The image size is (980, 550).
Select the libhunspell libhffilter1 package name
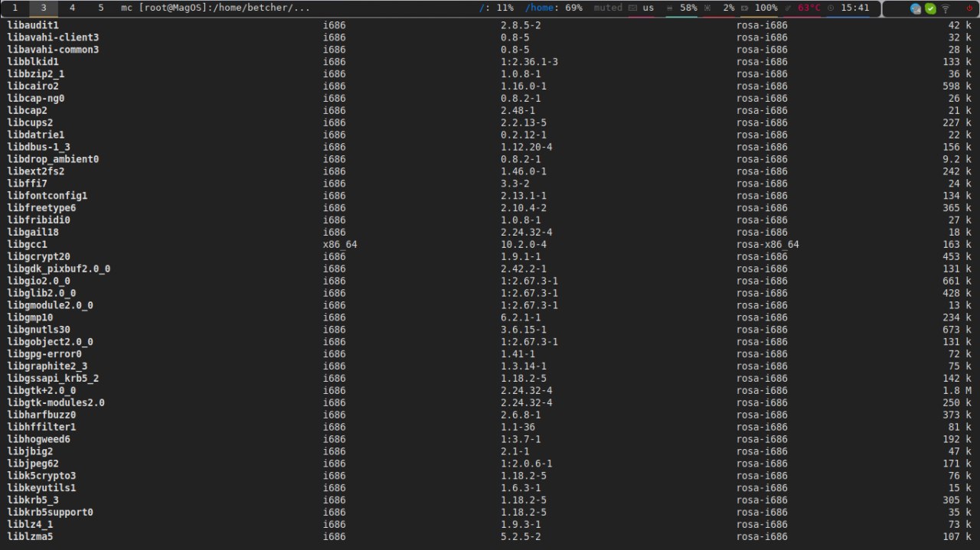(x=41, y=428)
